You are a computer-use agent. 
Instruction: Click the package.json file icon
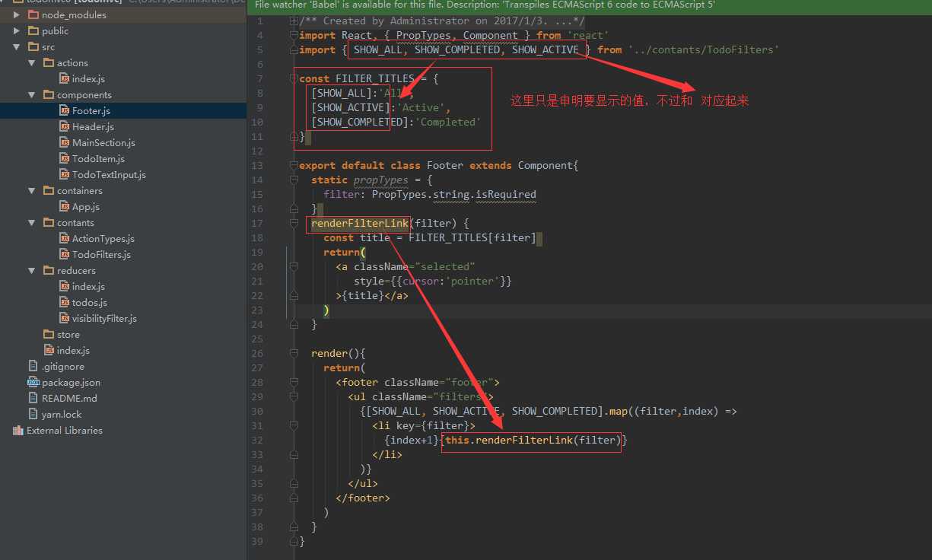[x=33, y=382]
